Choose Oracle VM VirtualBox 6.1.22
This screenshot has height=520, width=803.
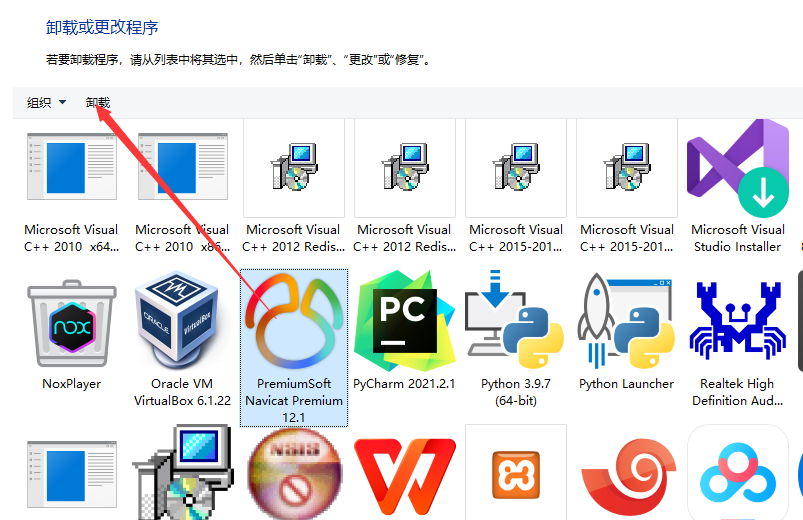[182, 340]
